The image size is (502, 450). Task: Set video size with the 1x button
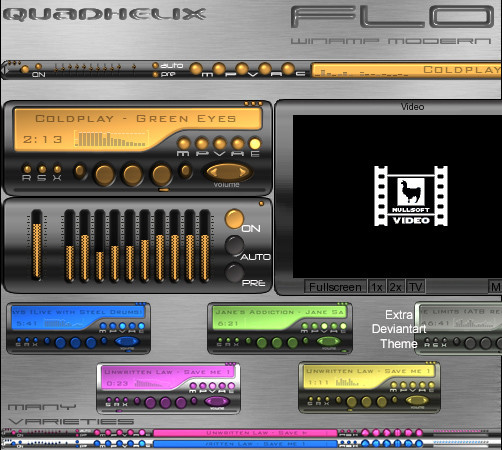point(377,287)
